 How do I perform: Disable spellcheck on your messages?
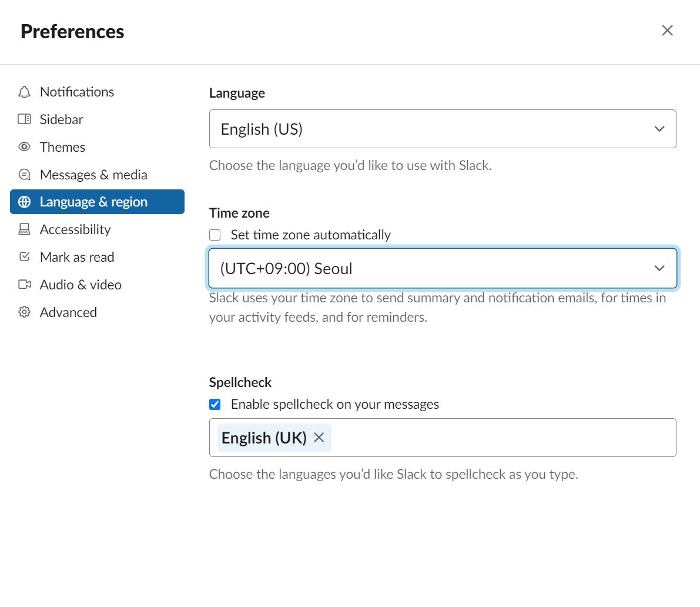pos(215,404)
